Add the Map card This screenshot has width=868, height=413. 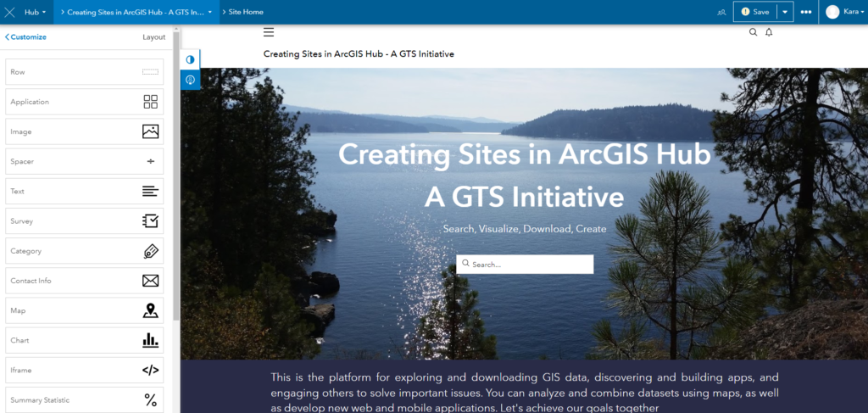click(85, 310)
